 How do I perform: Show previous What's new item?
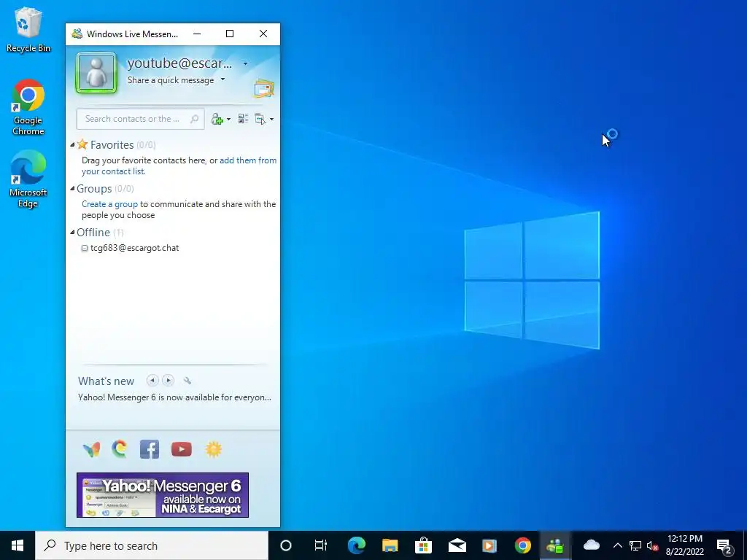(x=152, y=381)
